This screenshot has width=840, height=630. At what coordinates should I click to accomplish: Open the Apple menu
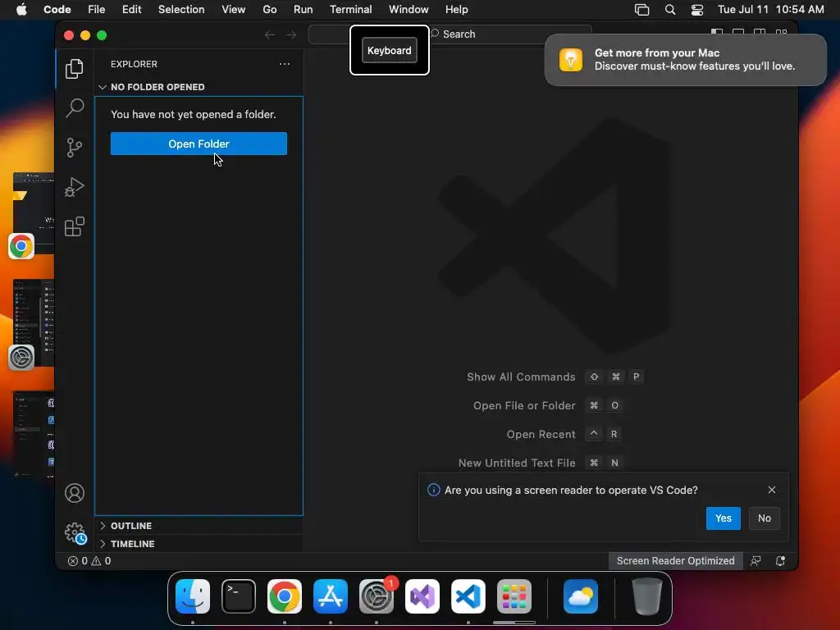[21, 10]
